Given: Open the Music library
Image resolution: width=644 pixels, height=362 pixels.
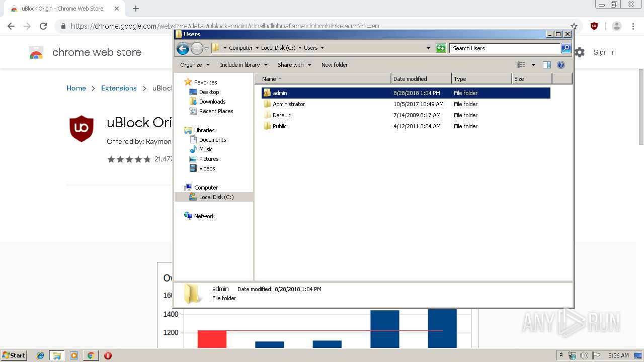Looking at the screenshot, I should pyautogui.click(x=201, y=149).
